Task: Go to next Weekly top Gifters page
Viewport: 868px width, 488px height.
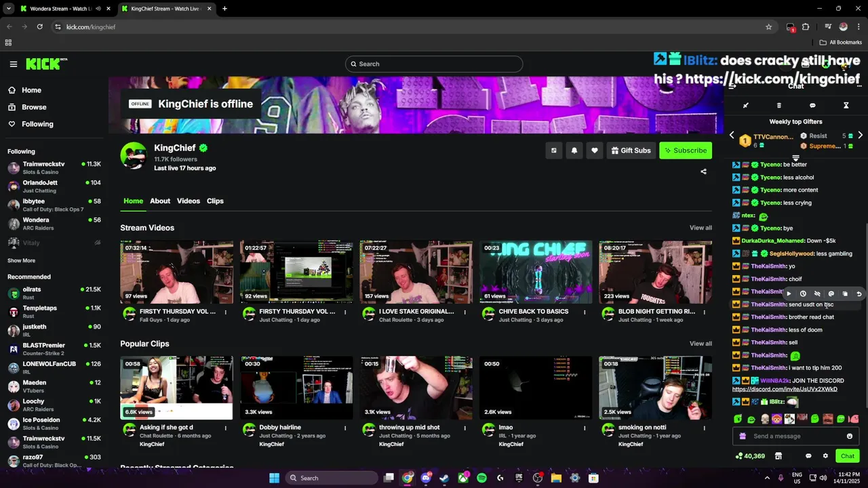Action: [860, 136]
